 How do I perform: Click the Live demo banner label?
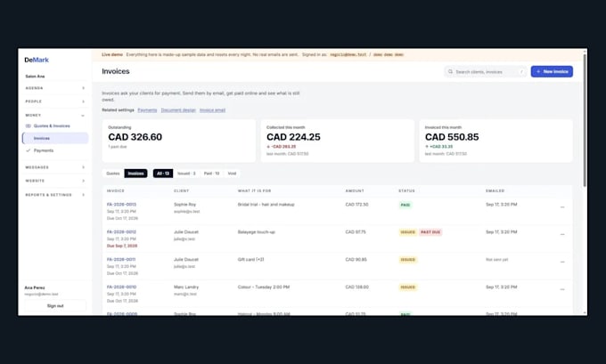coord(112,54)
